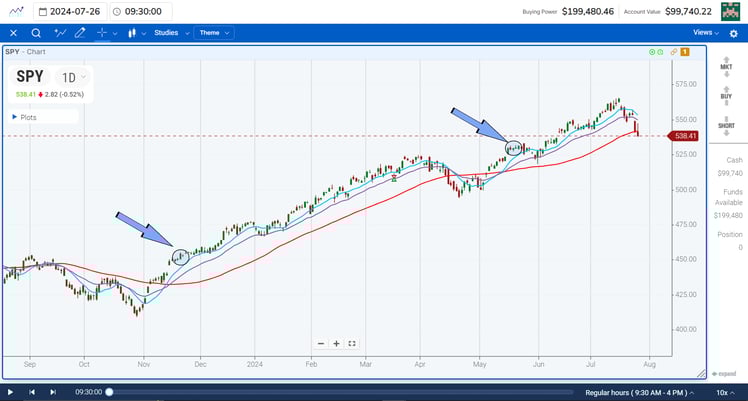
Task: Click the search magnifier icon in toolbar
Action: click(x=36, y=33)
